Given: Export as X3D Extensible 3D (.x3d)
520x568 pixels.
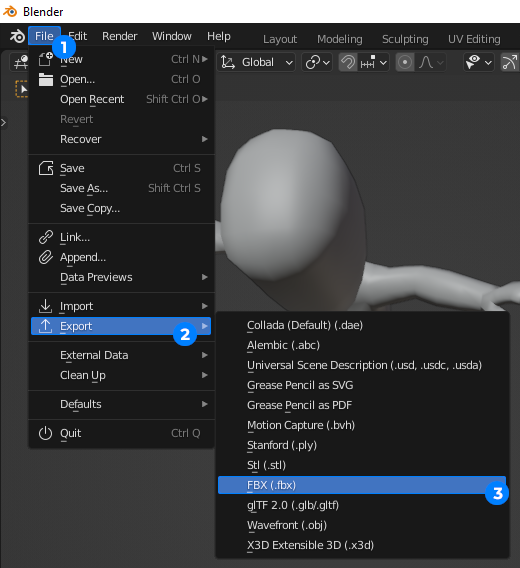Looking at the screenshot, I should (x=362, y=545).
